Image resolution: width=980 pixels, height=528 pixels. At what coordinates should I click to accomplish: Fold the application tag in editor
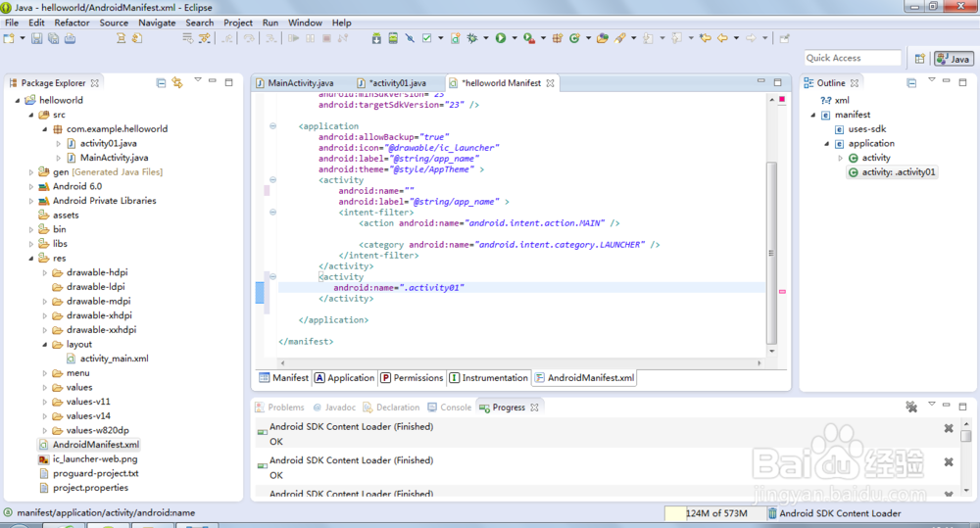click(273, 126)
